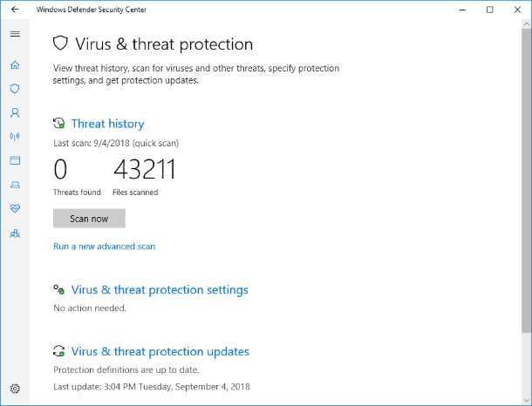Open Virus & threat protection settings link
This screenshot has height=406, width=532.
coord(160,290)
